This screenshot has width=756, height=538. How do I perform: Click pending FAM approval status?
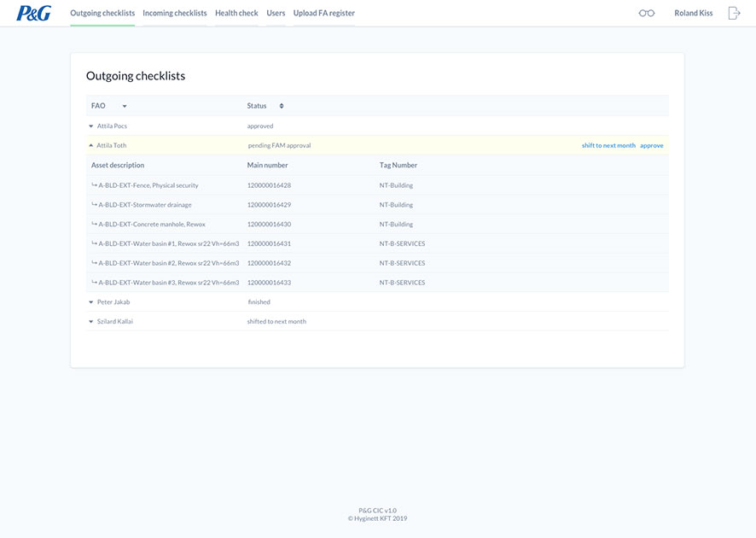[279, 145]
